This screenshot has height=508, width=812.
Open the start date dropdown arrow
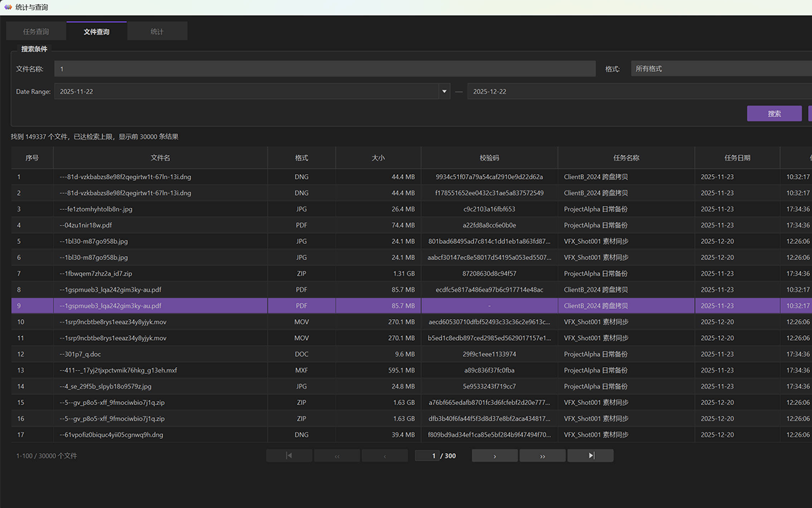point(445,91)
